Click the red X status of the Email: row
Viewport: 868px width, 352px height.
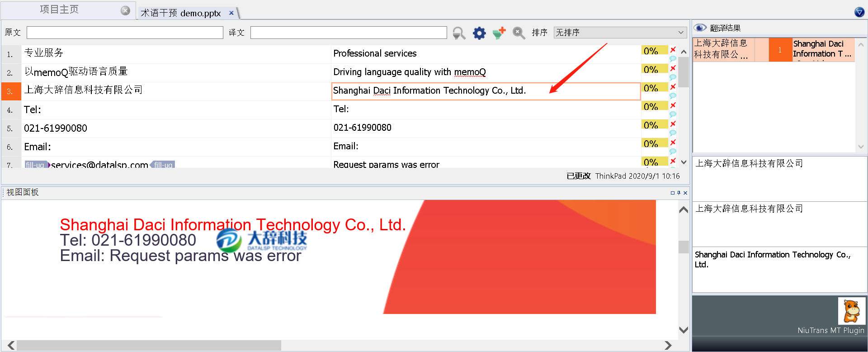point(673,142)
